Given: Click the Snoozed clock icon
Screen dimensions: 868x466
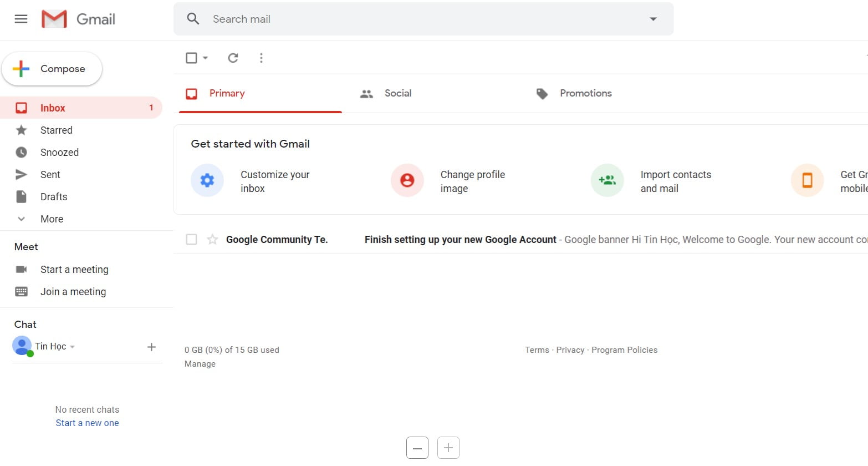Looking at the screenshot, I should point(21,152).
